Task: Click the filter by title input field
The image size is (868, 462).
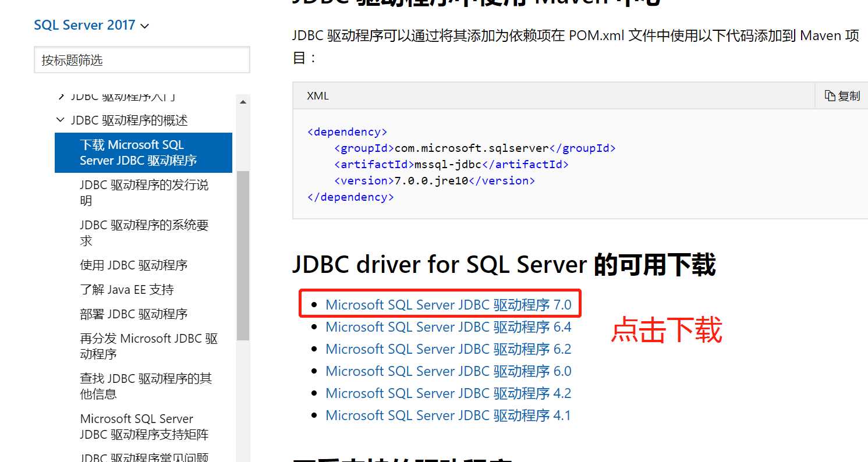Action: (142, 60)
